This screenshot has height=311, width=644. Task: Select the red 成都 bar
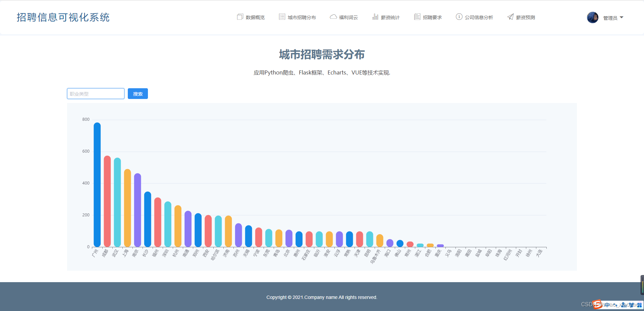pyautogui.click(x=107, y=201)
